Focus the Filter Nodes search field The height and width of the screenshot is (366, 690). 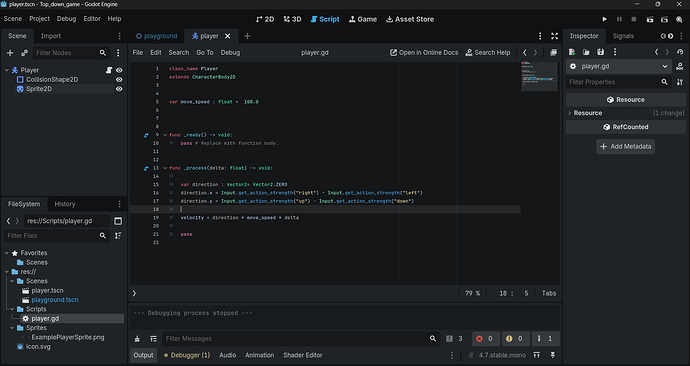(71, 53)
